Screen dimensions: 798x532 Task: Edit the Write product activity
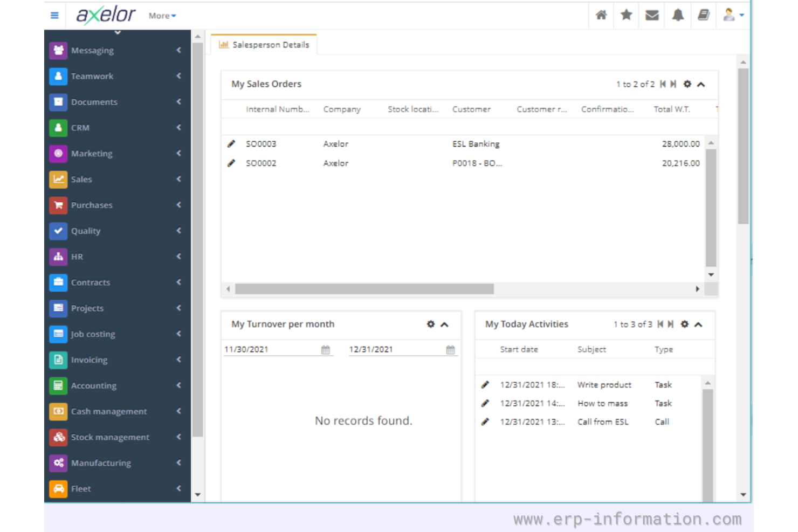[485, 385]
